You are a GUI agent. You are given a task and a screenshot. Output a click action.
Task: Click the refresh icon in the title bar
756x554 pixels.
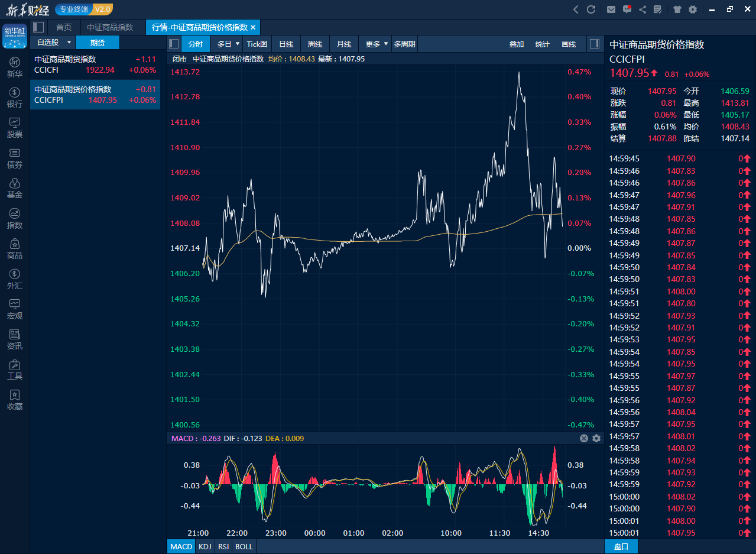591,9
